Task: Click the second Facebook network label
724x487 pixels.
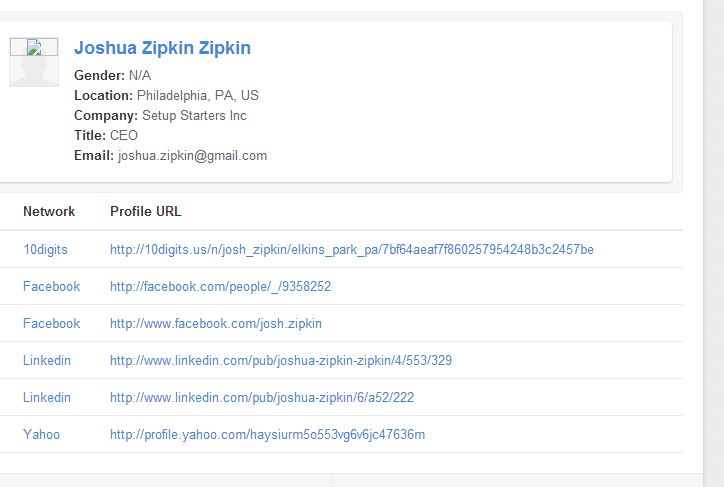Action: pyautogui.click(x=51, y=323)
